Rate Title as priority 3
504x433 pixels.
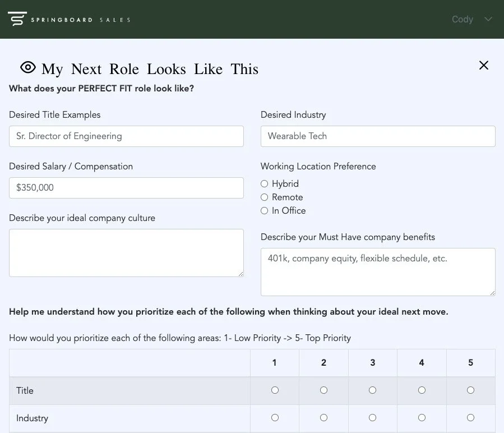click(x=373, y=390)
